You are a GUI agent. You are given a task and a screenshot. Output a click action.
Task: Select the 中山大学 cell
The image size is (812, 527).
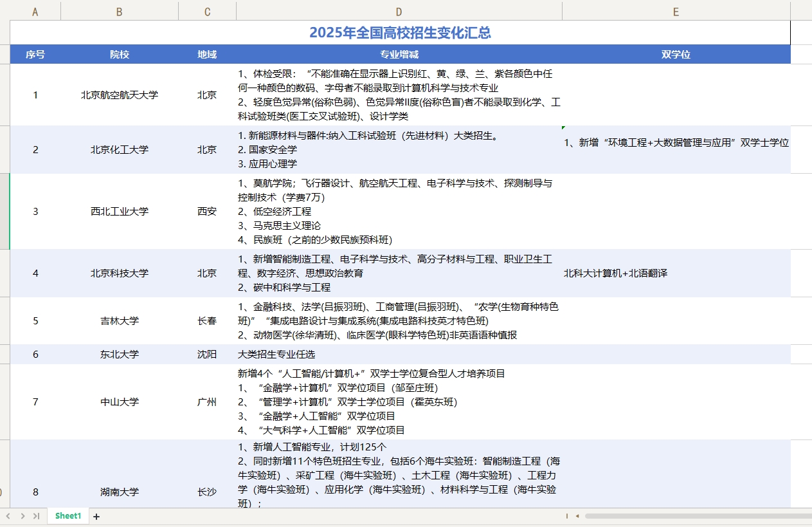pyautogui.click(x=119, y=402)
